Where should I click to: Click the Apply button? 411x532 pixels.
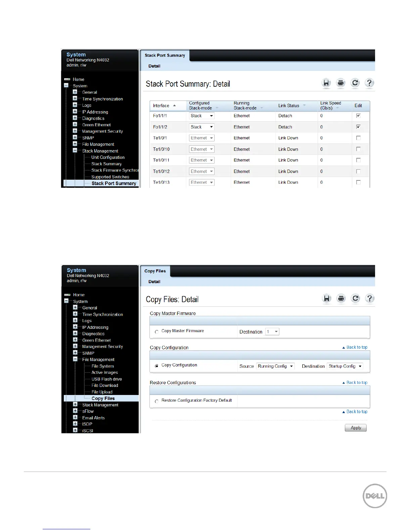356,428
